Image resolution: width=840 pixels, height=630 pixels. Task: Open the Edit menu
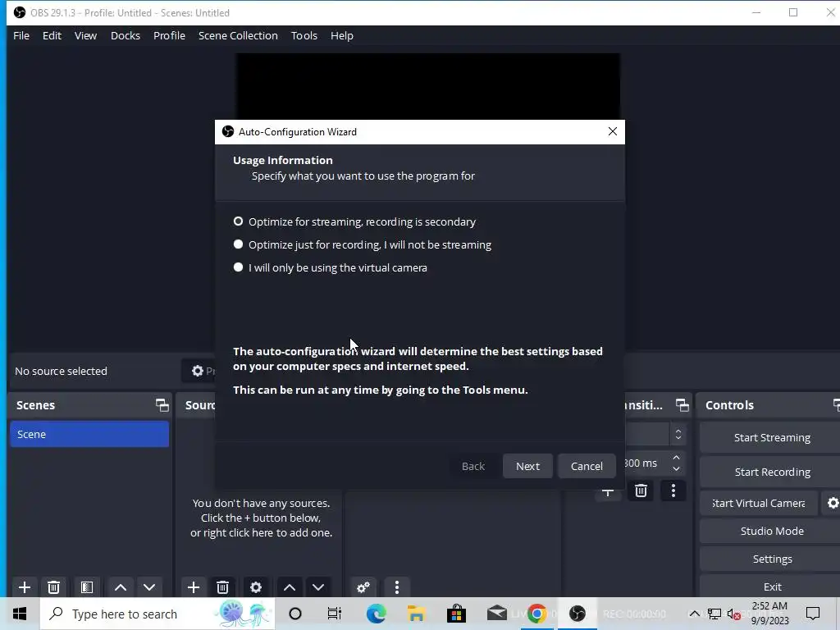click(x=52, y=35)
